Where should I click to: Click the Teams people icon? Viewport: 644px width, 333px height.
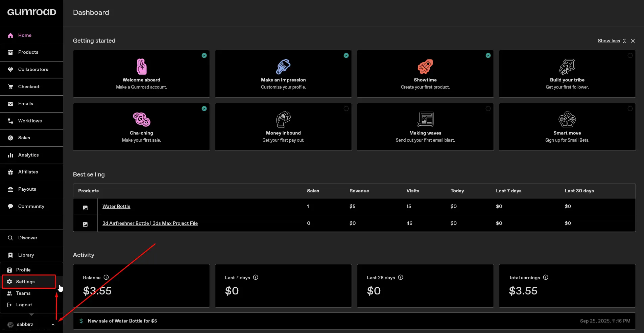point(9,293)
